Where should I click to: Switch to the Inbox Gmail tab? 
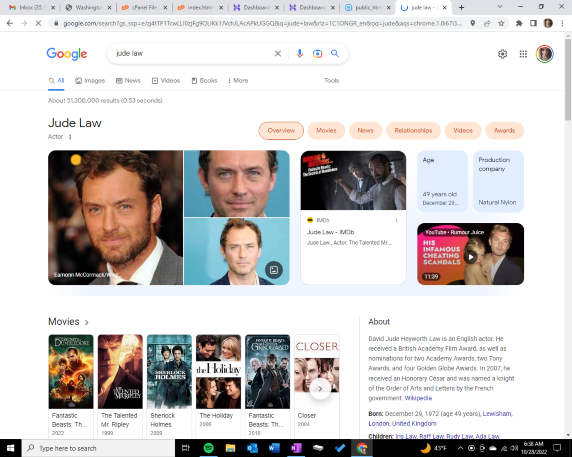32,7
